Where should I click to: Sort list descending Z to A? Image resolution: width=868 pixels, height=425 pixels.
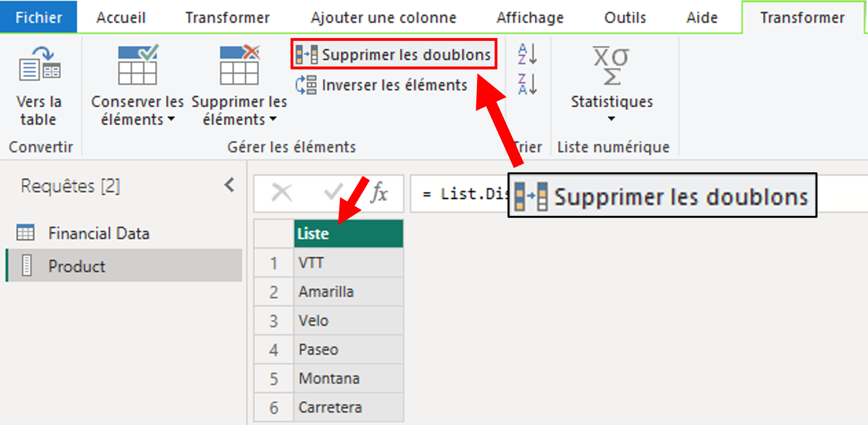click(527, 84)
